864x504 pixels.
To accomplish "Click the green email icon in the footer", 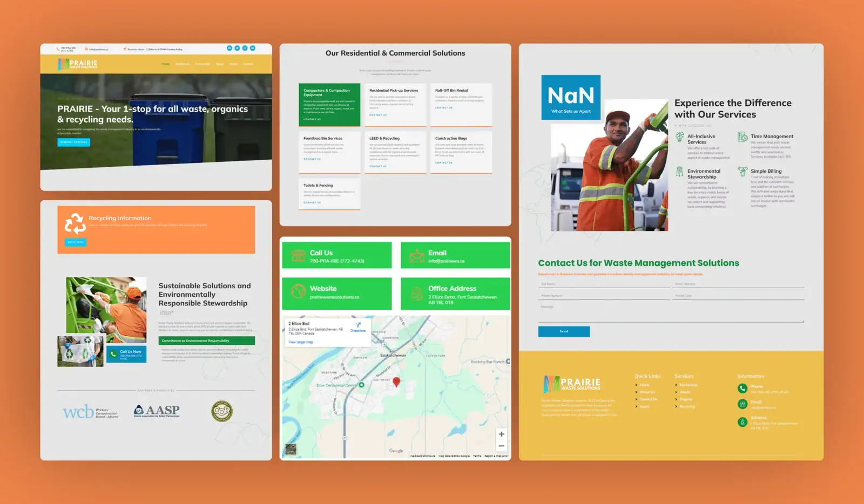I will [x=742, y=404].
